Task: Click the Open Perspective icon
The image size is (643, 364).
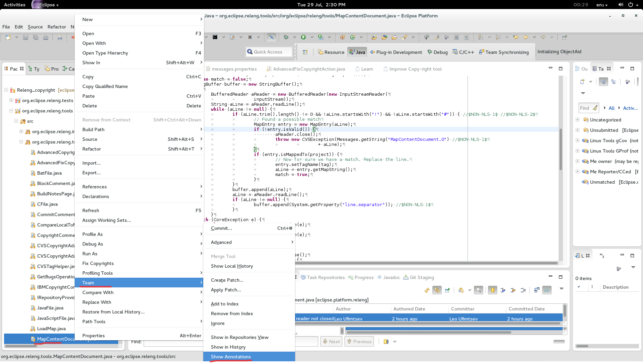Action: 305,52
